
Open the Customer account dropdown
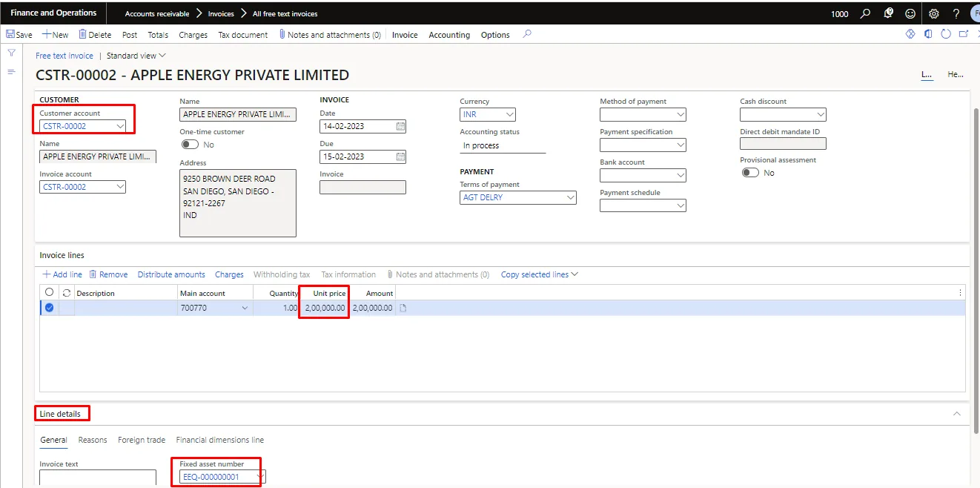[x=120, y=126]
